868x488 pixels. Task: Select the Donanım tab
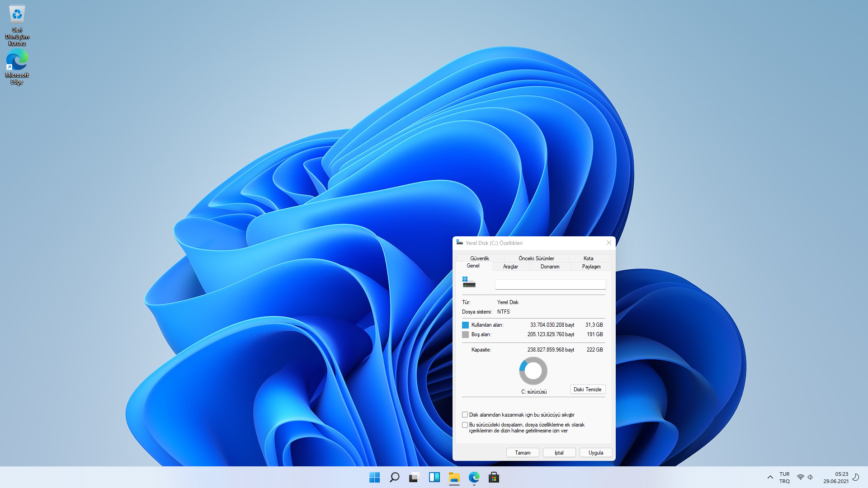tap(550, 267)
